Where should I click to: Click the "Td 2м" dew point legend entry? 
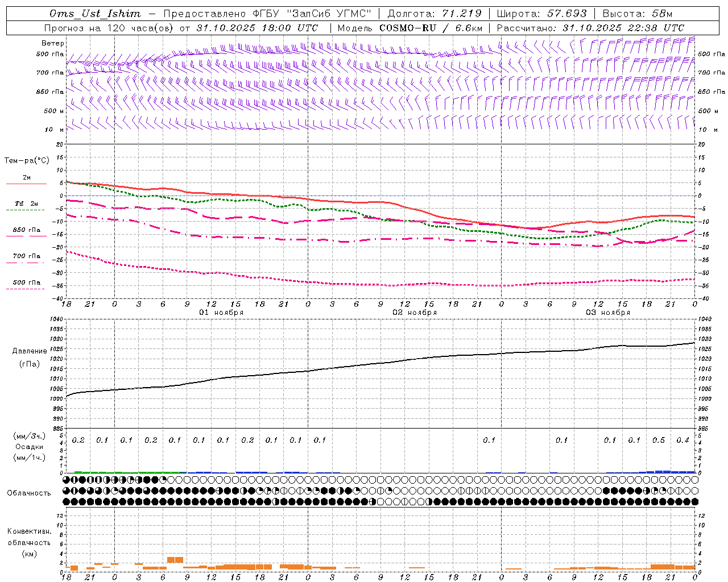[26, 203]
